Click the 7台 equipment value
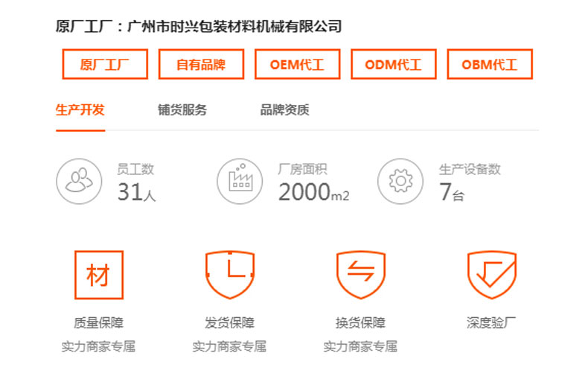588x385 pixels. pos(452,192)
